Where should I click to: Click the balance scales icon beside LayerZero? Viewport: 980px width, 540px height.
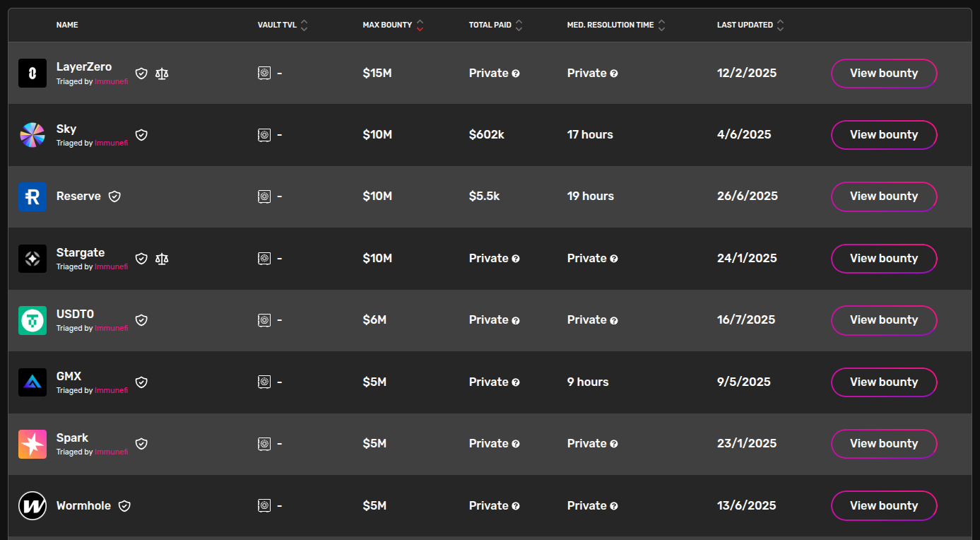pyautogui.click(x=162, y=73)
